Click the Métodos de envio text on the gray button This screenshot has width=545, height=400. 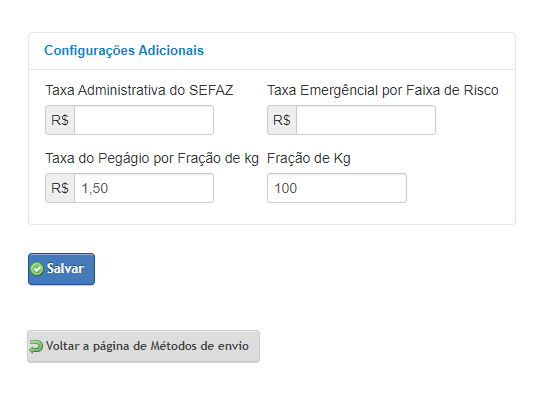[200, 346]
